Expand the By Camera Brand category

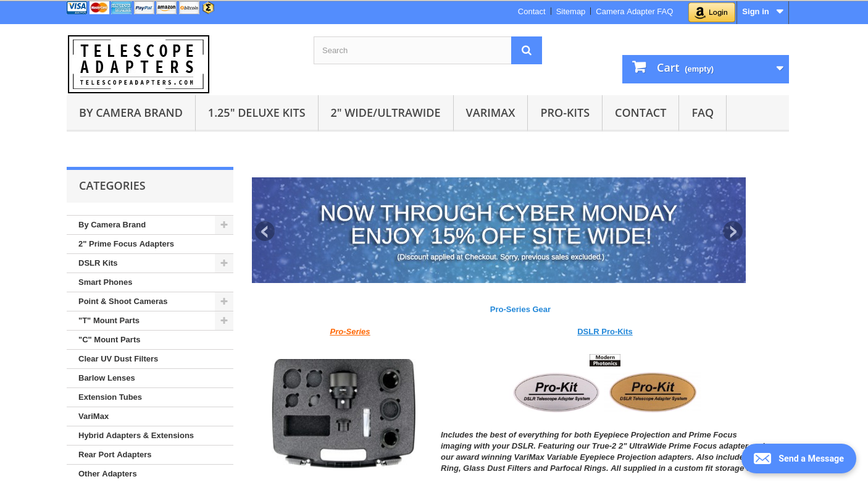click(224, 225)
